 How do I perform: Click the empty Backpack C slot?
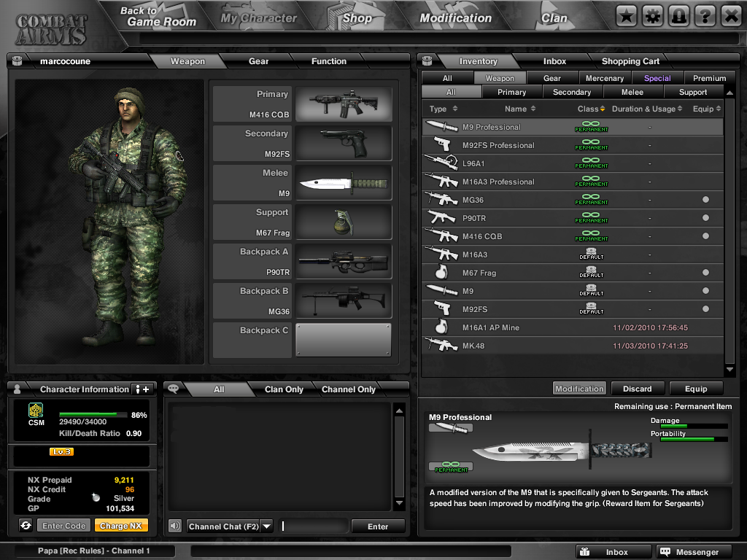pyautogui.click(x=344, y=340)
